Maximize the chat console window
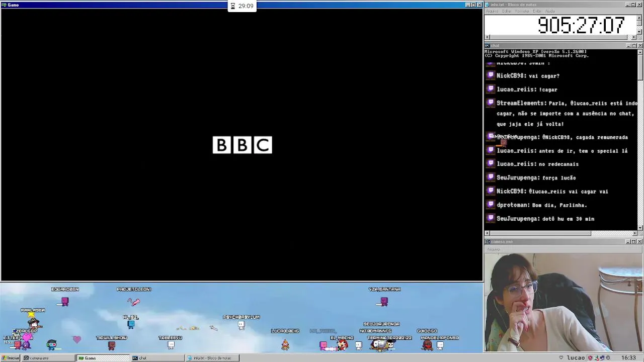Image resolution: width=644 pixels, height=362 pixels. pos(634,46)
